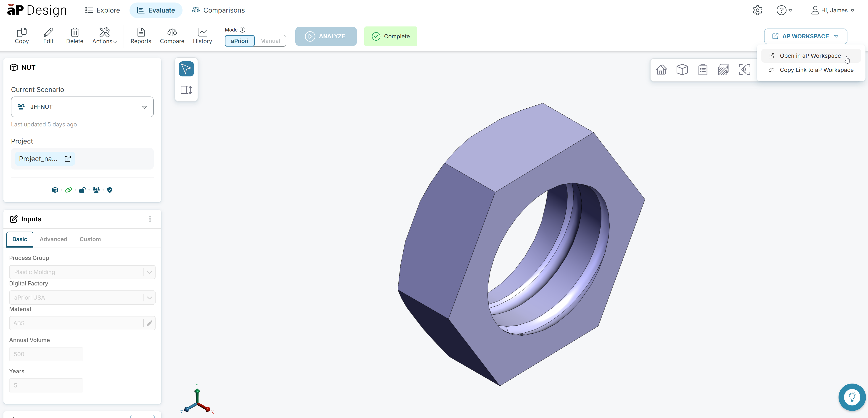Click the part cube status icon
The width and height of the screenshot is (868, 418).
(55, 190)
